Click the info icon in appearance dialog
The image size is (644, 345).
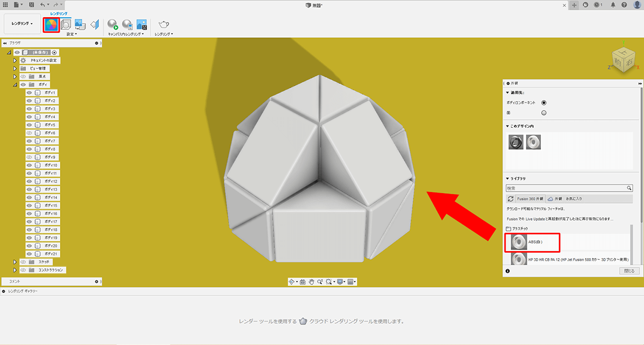[x=508, y=271]
